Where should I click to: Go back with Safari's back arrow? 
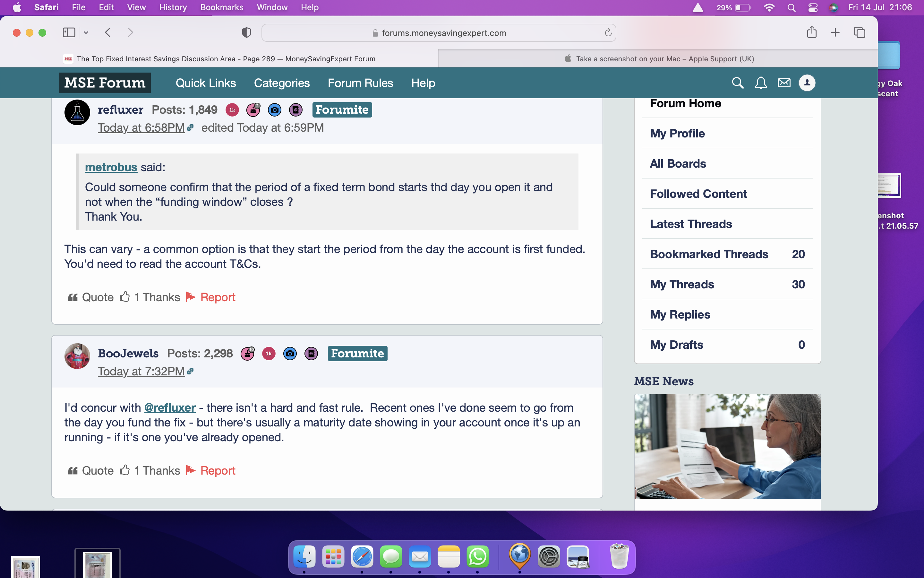[108, 32]
